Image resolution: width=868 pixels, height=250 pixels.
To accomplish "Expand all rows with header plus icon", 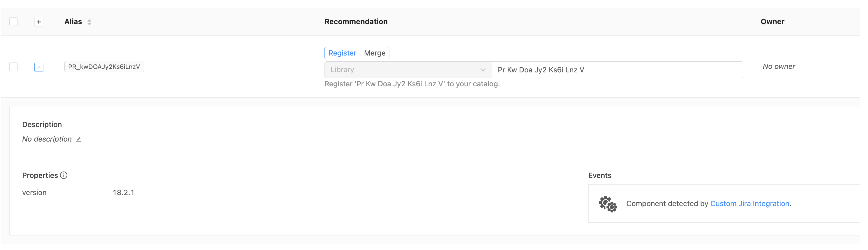I will click(x=39, y=22).
